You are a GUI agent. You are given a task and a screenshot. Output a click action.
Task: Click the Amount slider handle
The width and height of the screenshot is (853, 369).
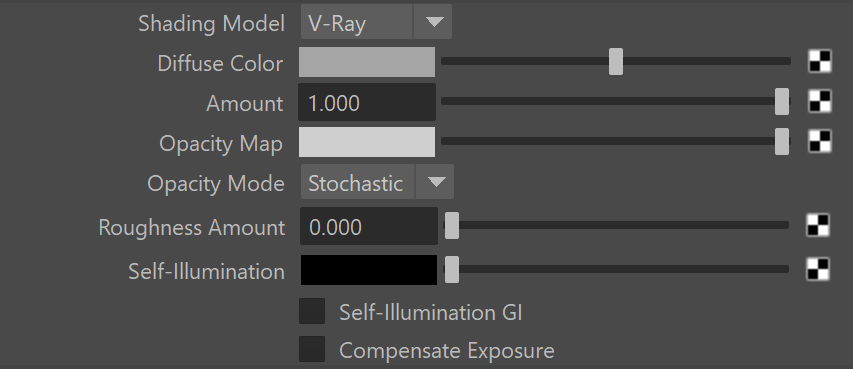(x=782, y=101)
